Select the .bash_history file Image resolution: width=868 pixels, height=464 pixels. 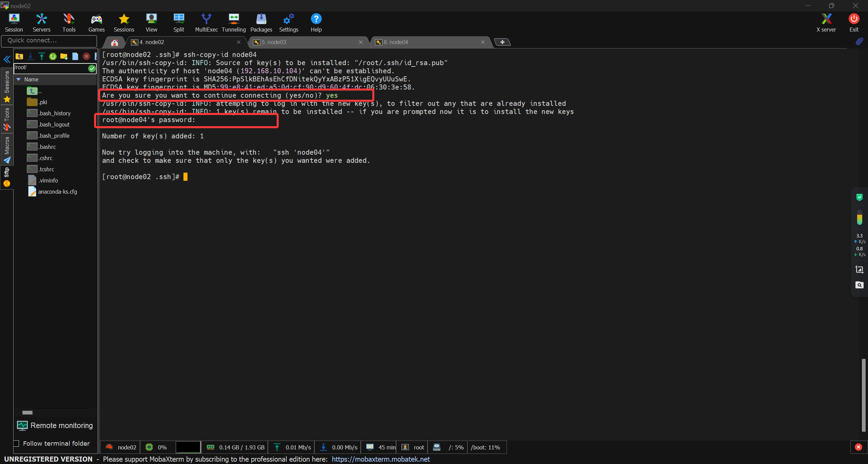54,113
